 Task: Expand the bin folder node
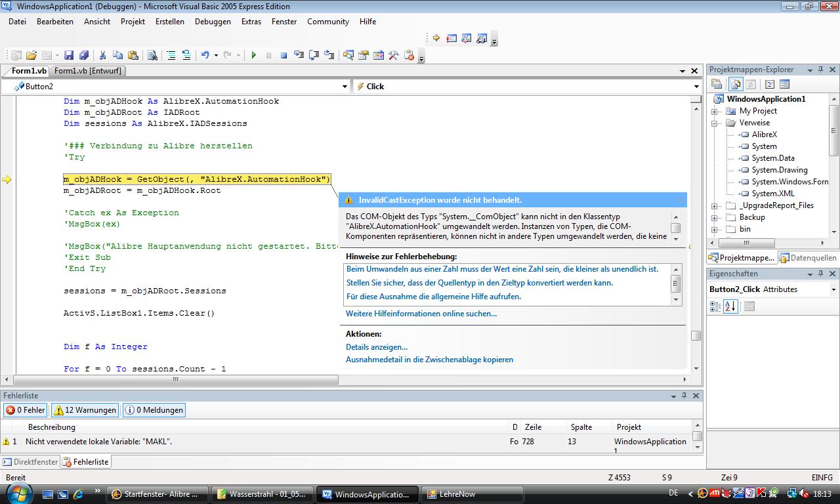[715, 229]
